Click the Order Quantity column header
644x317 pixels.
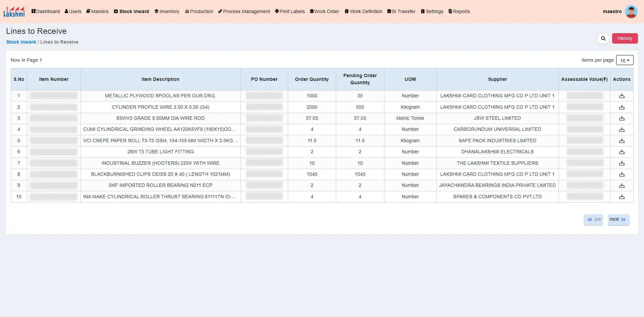click(312, 80)
